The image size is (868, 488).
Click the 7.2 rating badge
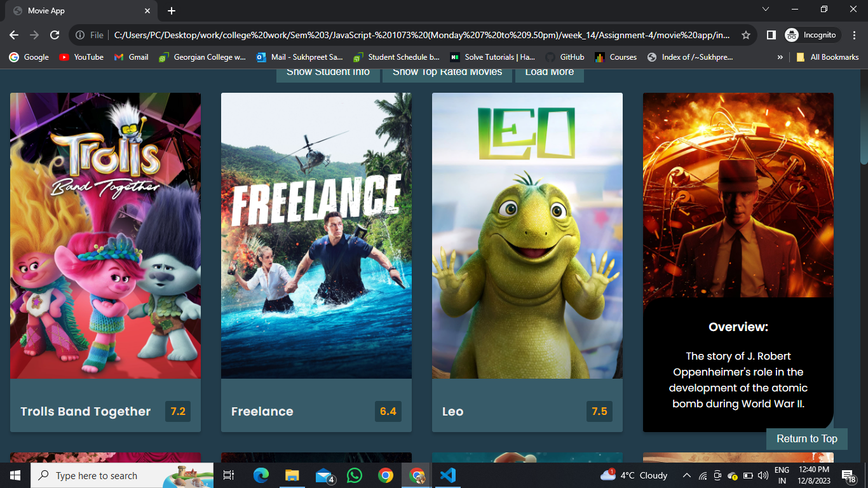[178, 411]
